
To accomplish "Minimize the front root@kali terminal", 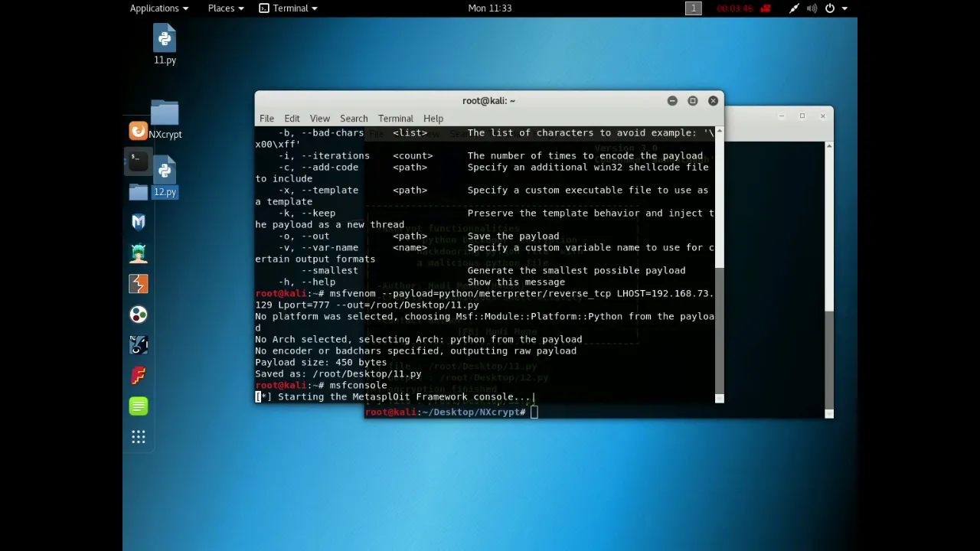I will pos(672,101).
